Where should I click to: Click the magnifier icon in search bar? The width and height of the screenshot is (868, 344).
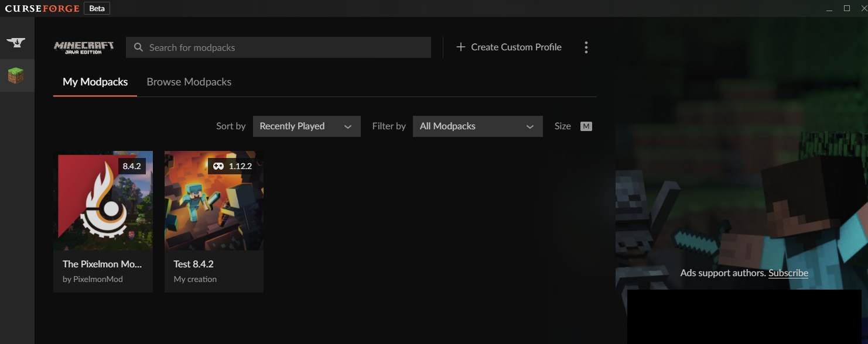pos(139,47)
